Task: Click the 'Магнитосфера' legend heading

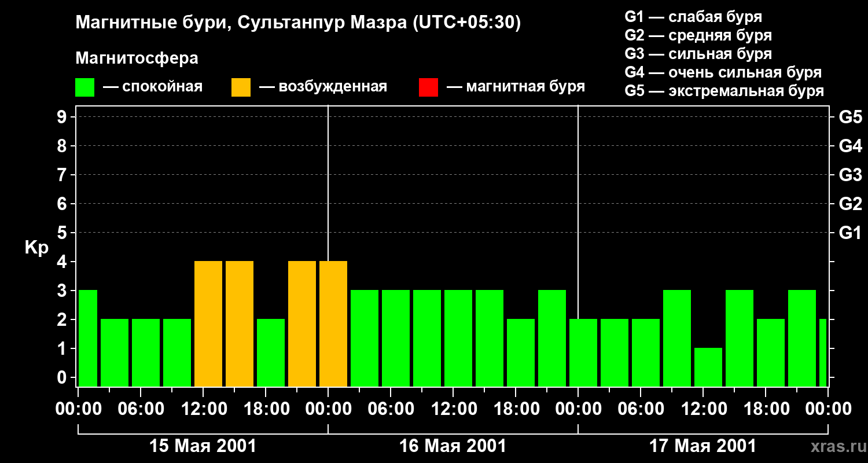Action: coord(137,58)
